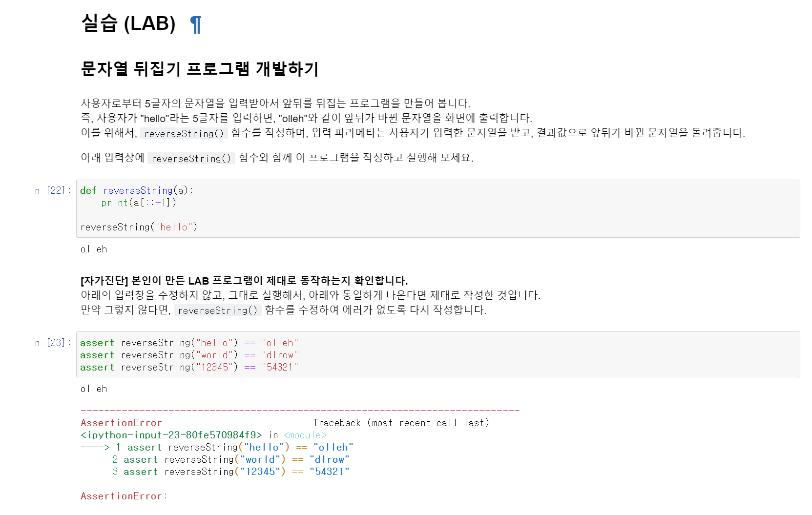Click the ipython-input-23-80fe570984f9 traceback reference
Viewport: 812px width, 515px height.
coord(171,435)
